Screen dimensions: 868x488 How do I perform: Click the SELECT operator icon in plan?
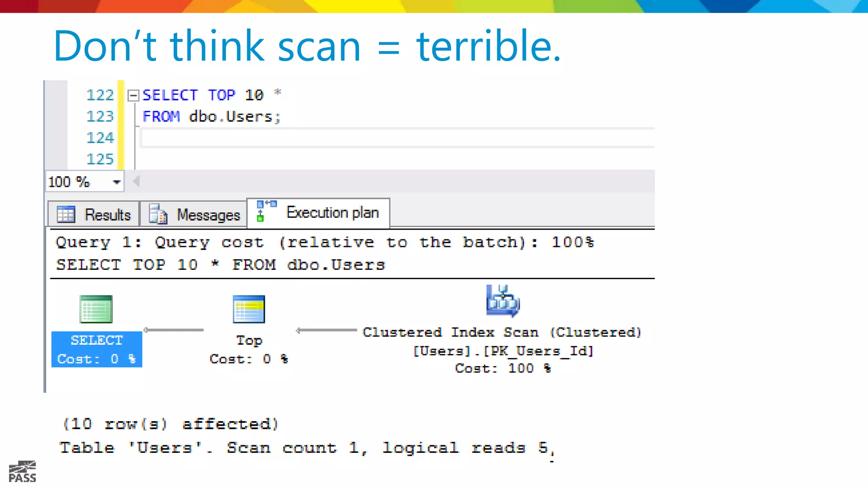pos(96,309)
